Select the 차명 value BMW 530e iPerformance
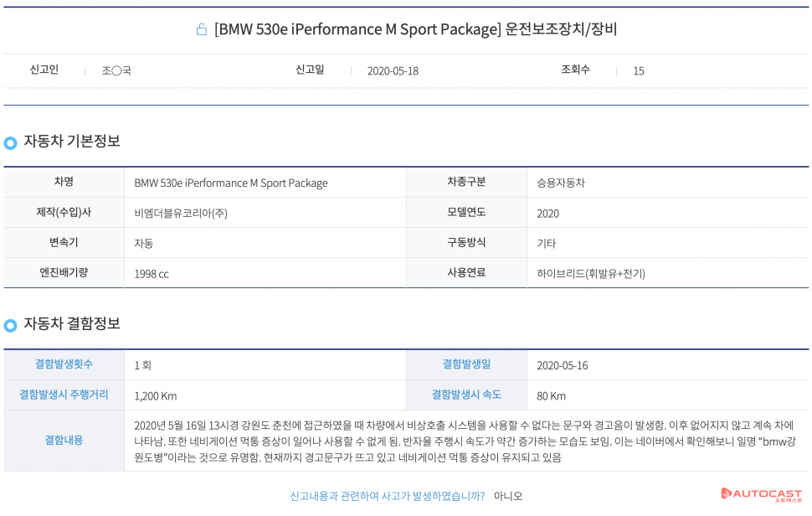The width and height of the screenshot is (812, 516). 231,183
